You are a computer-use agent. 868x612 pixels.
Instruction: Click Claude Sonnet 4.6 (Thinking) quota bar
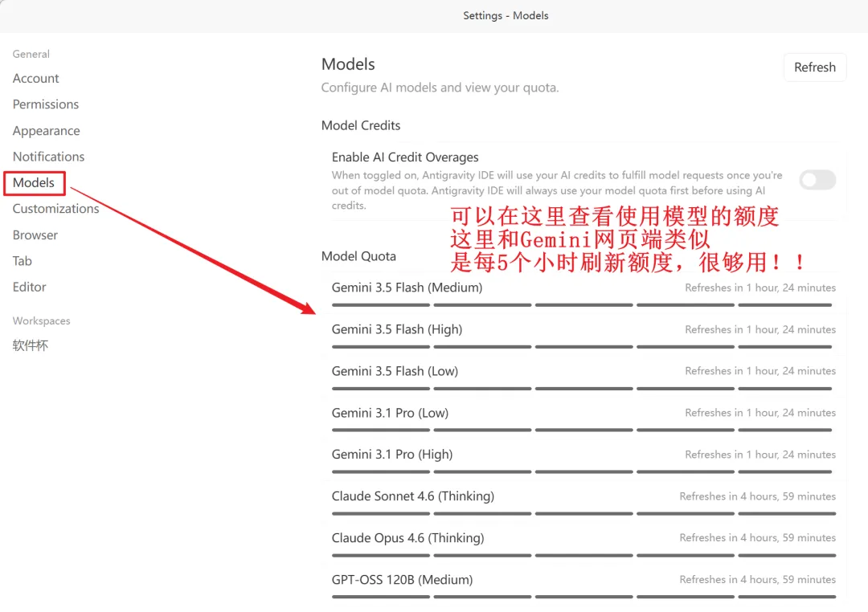tap(583, 513)
